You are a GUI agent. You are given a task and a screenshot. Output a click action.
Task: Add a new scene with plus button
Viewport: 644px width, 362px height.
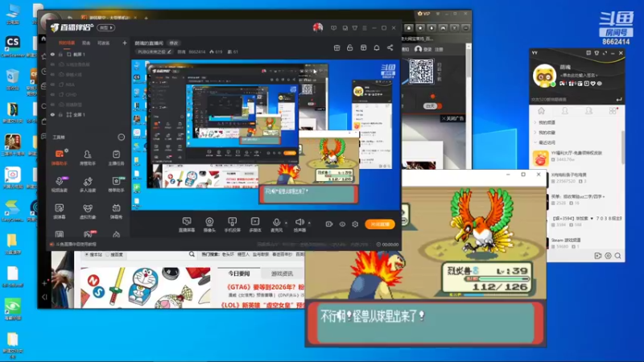pyautogui.click(x=125, y=43)
